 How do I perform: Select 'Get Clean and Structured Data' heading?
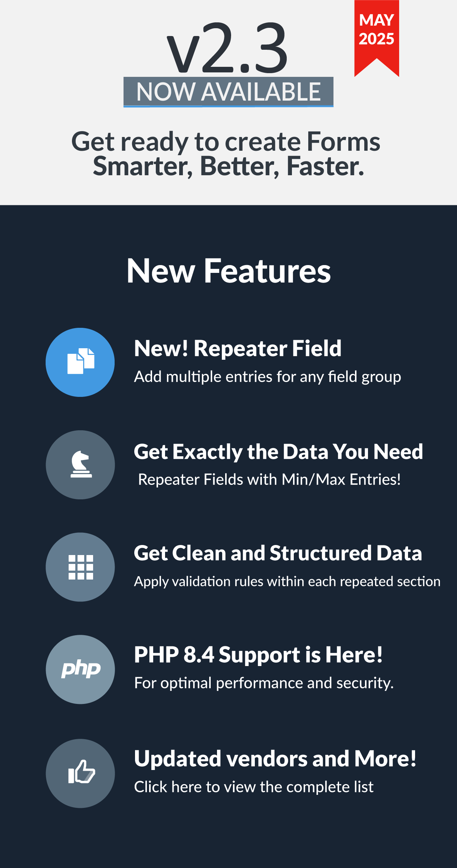278,553
